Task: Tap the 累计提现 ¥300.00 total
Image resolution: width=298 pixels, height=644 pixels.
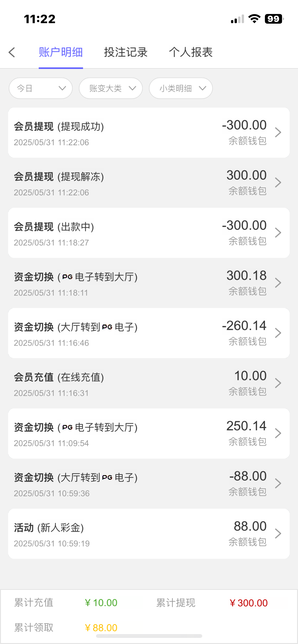Action: [248, 603]
